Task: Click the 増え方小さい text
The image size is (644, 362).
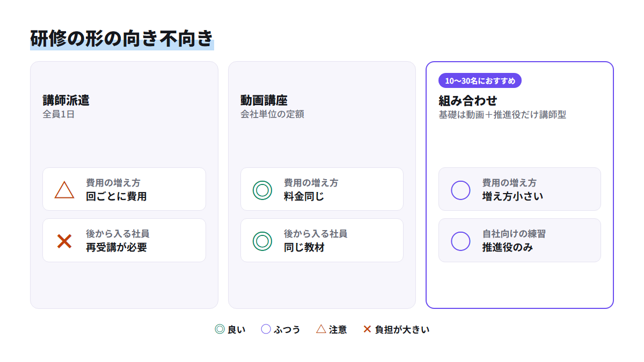Action: (513, 196)
